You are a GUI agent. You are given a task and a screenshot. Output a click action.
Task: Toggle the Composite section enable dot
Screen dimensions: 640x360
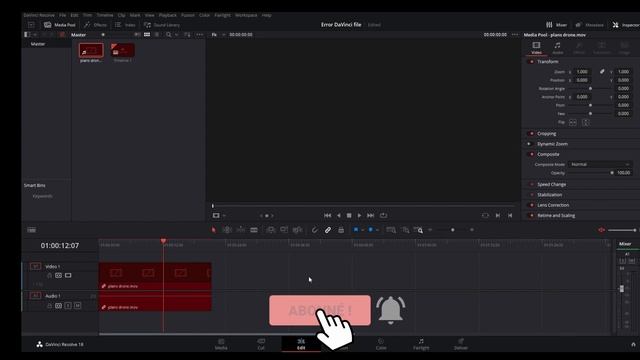[531, 154]
